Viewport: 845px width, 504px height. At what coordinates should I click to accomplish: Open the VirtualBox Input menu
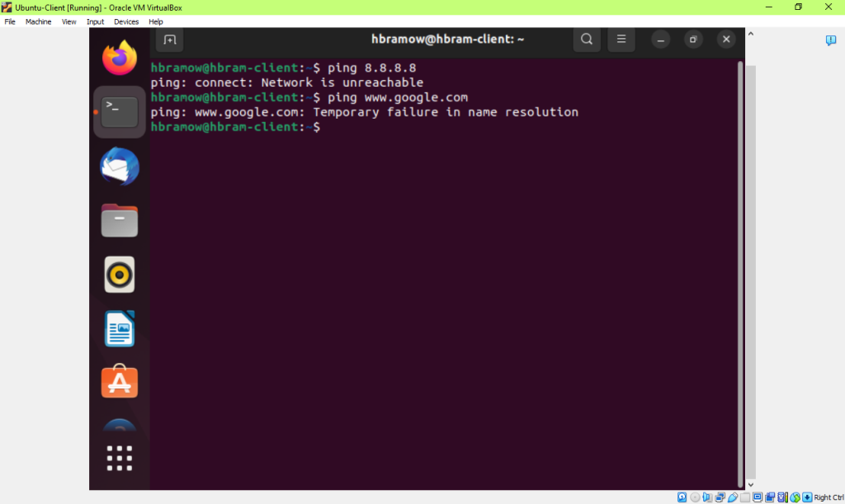tap(95, 21)
